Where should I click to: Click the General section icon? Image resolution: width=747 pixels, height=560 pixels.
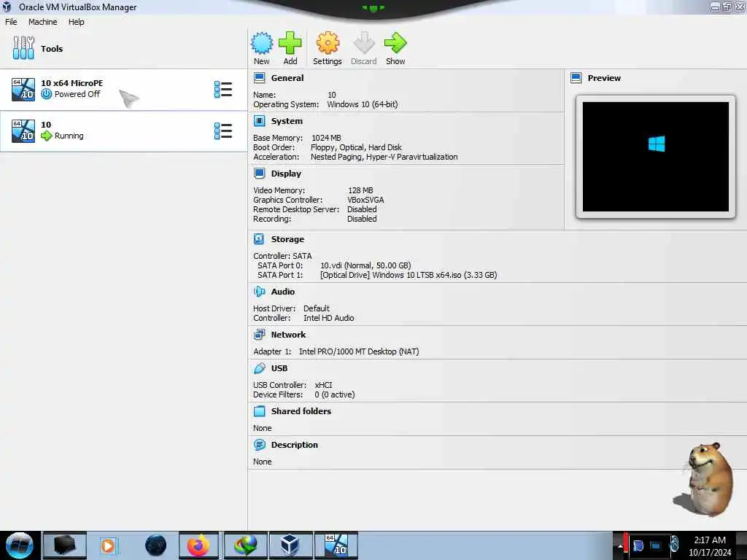click(x=259, y=77)
